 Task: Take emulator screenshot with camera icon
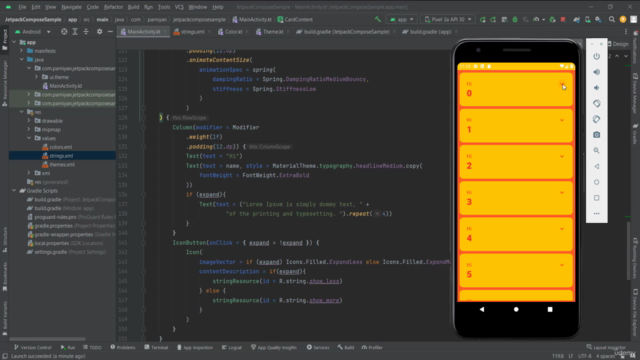tap(596, 135)
